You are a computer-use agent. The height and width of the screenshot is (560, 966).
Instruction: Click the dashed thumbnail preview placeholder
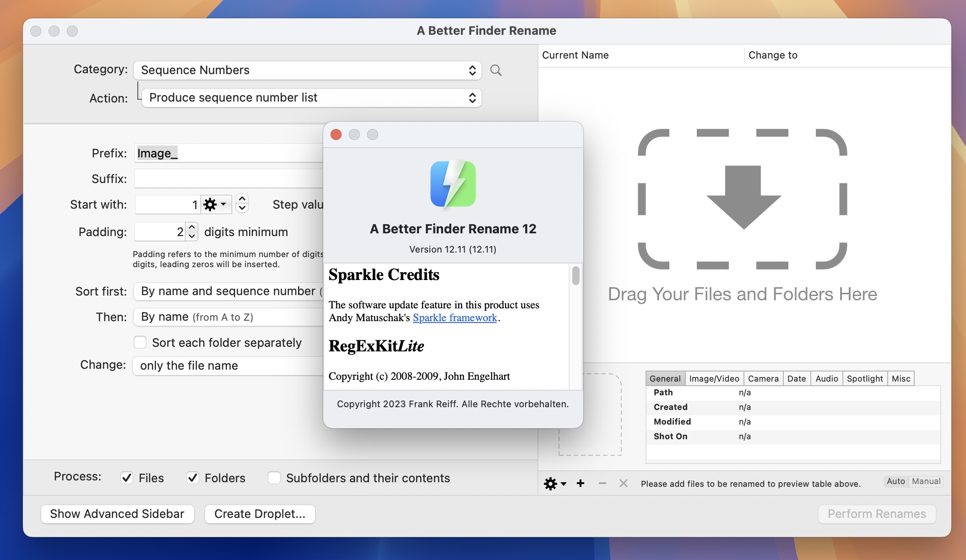[590, 414]
